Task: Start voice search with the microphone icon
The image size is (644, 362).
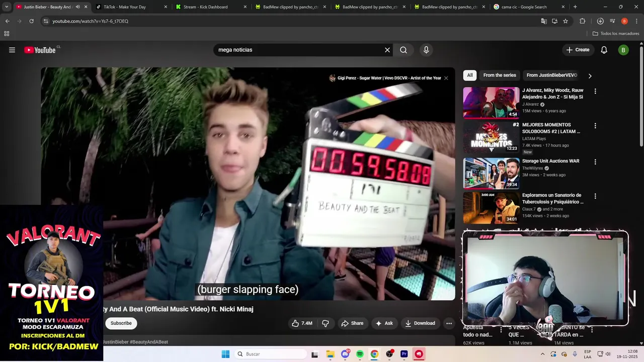Action: [x=426, y=50]
